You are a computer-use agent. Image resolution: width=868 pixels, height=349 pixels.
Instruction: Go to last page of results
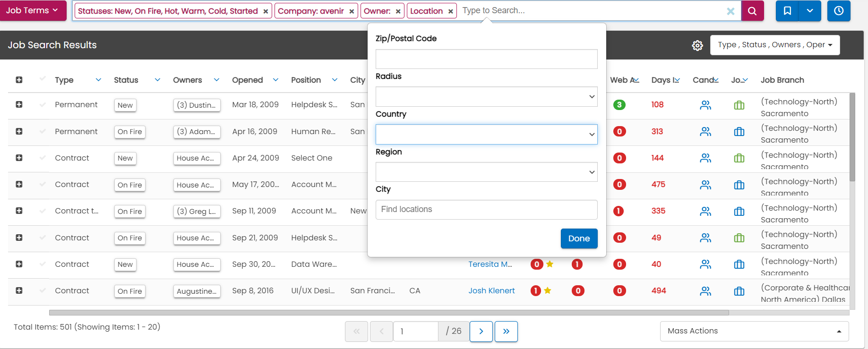[506, 332]
